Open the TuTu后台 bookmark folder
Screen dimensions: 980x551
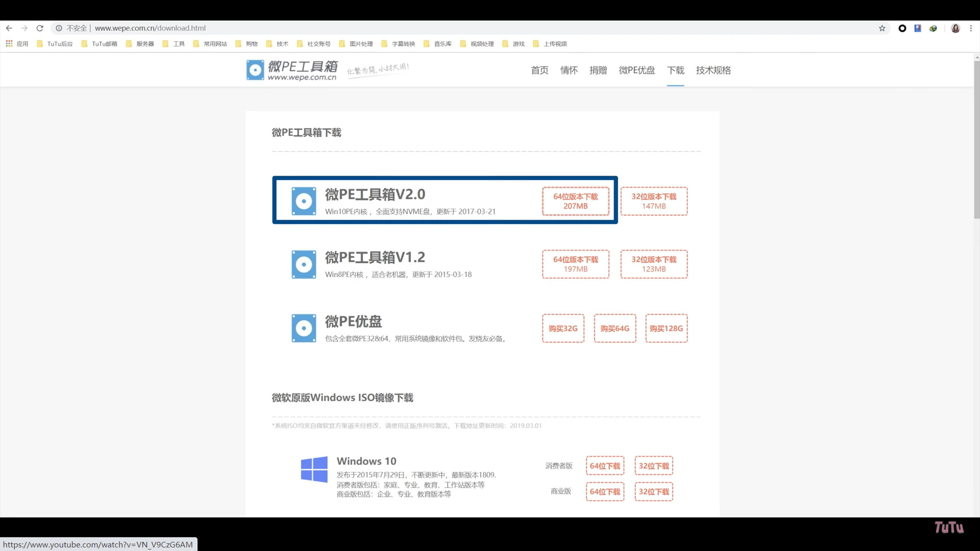point(55,44)
